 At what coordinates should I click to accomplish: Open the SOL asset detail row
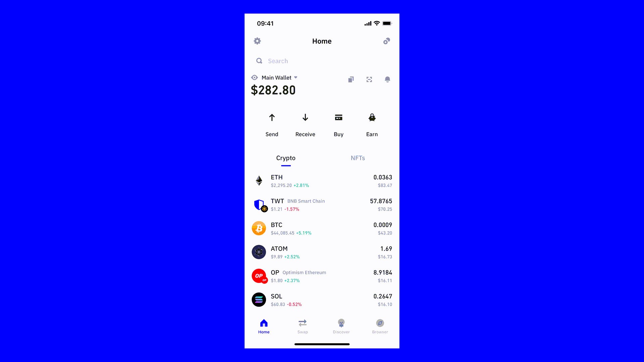pyautogui.click(x=322, y=299)
